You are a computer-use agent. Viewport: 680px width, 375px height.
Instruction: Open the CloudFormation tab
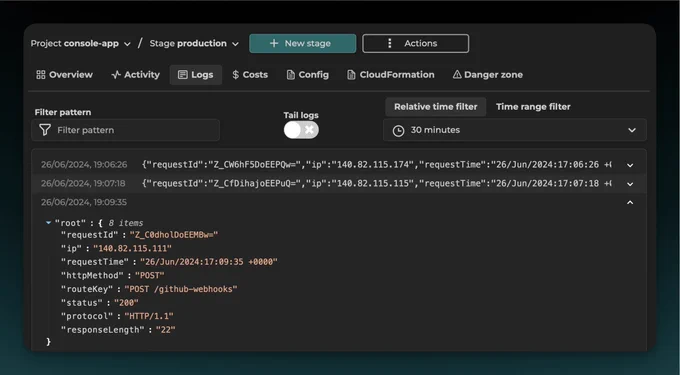[390, 75]
